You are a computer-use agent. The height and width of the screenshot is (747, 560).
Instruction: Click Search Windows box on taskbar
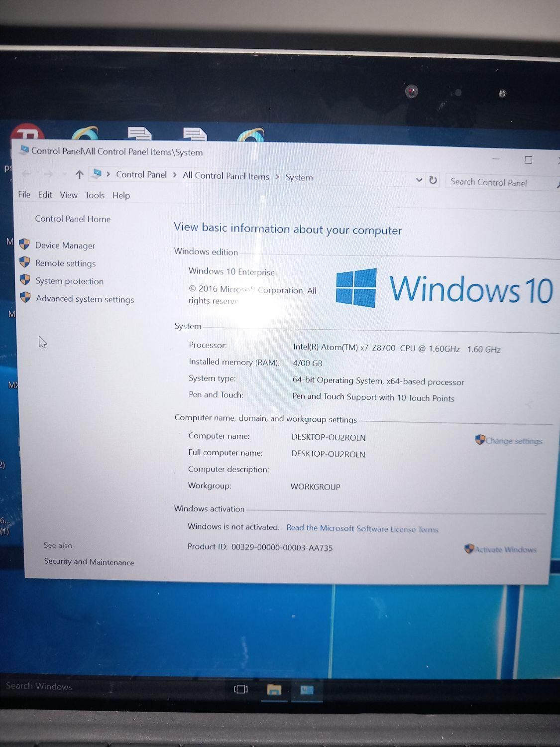(39, 686)
